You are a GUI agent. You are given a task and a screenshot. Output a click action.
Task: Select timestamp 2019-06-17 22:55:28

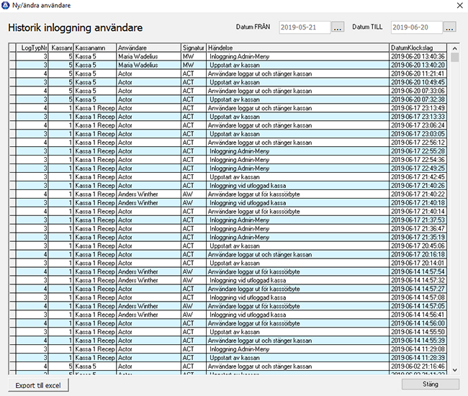coord(418,151)
